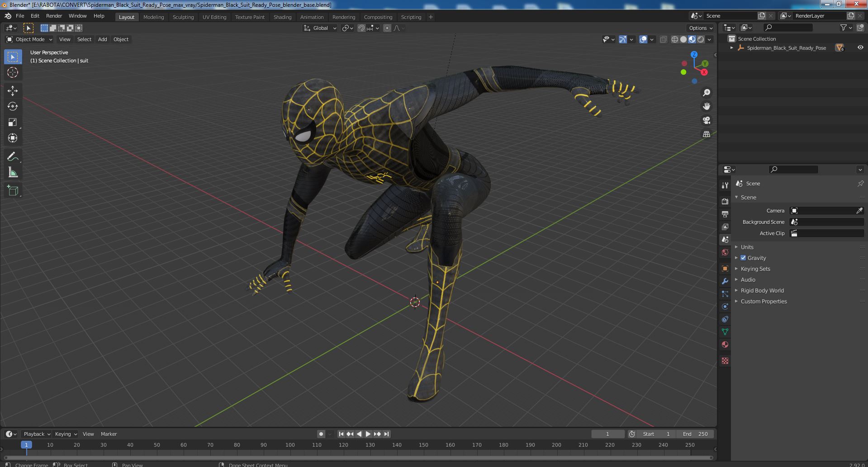Image resolution: width=868 pixels, height=467 pixels.
Task: Open the outliner filter dropdown
Action: [x=846, y=28]
